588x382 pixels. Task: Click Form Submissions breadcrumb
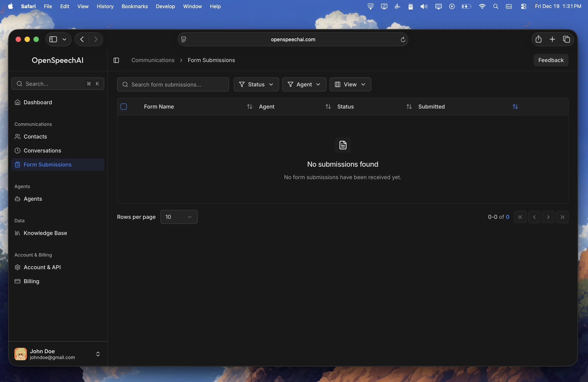tap(211, 60)
